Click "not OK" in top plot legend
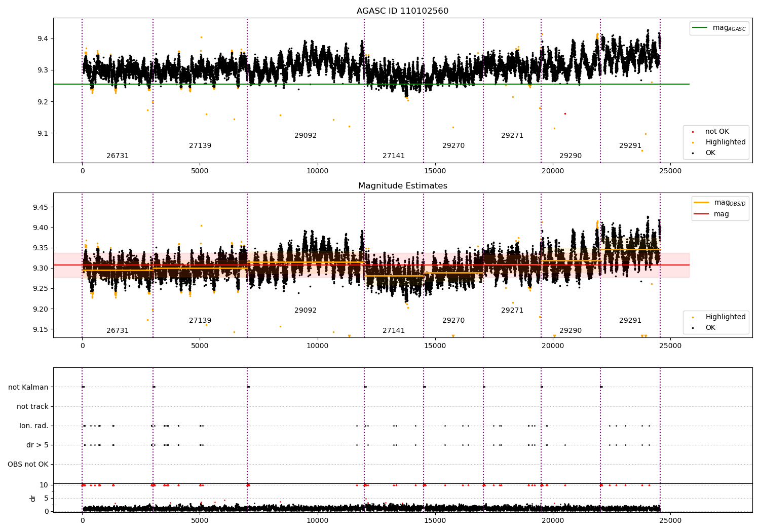 tap(717, 132)
